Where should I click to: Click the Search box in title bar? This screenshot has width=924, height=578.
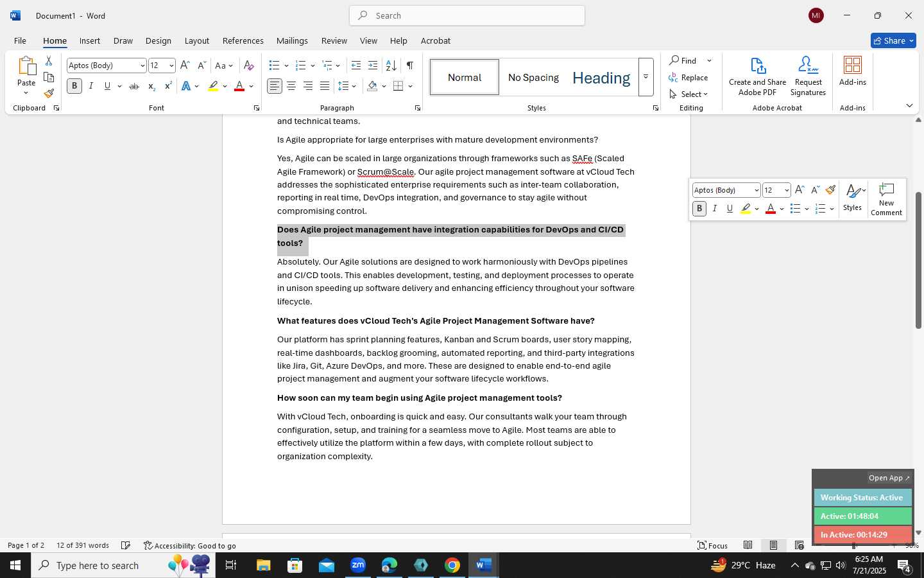tap(467, 15)
